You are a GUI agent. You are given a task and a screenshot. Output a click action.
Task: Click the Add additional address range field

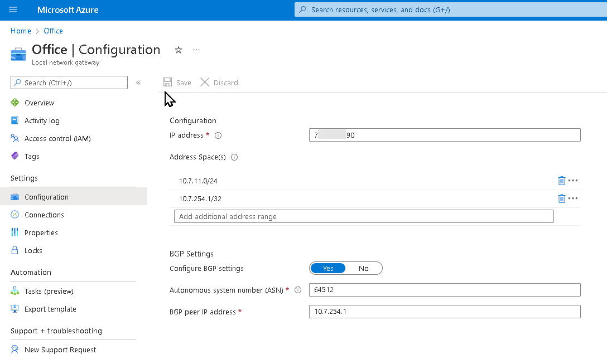(x=364, y=216)
